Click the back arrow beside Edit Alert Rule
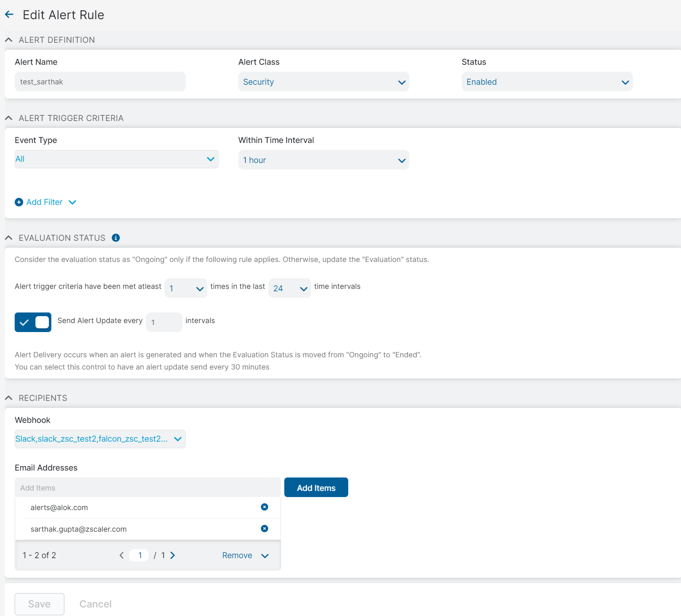 pos(9,15)
